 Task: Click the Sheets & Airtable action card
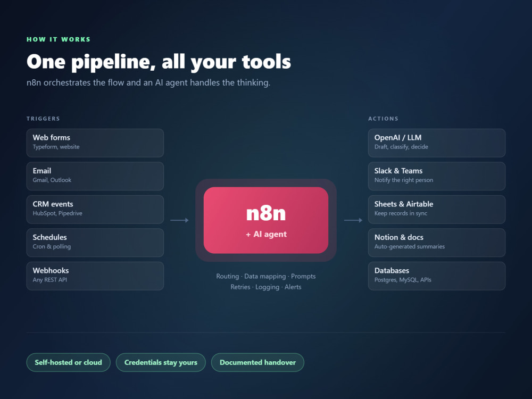[x=437, y=209]
